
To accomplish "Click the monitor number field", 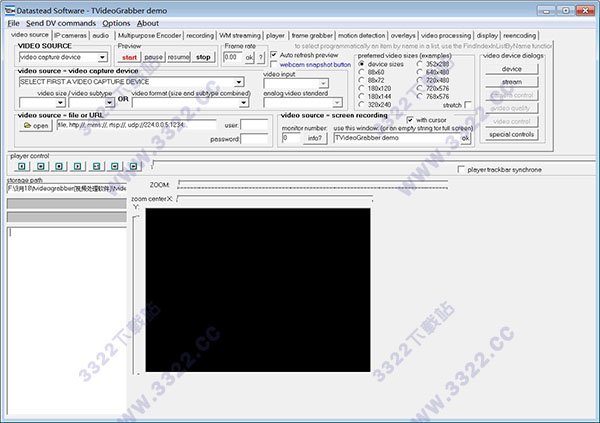I will 291,138.
